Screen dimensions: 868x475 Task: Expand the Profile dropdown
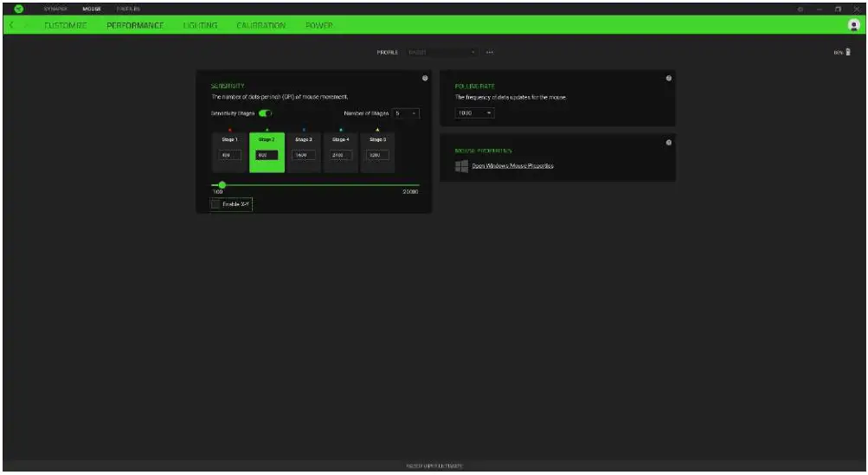click(x=441, y=52)
